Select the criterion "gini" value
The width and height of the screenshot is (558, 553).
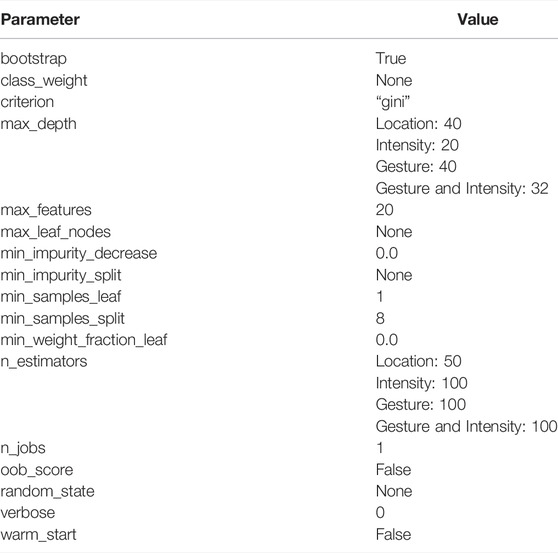tap(393, 102)
